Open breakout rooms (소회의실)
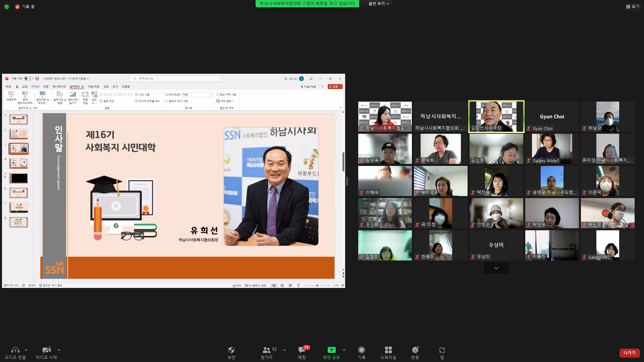Screen dimensions: 644x362 [388, 350]
